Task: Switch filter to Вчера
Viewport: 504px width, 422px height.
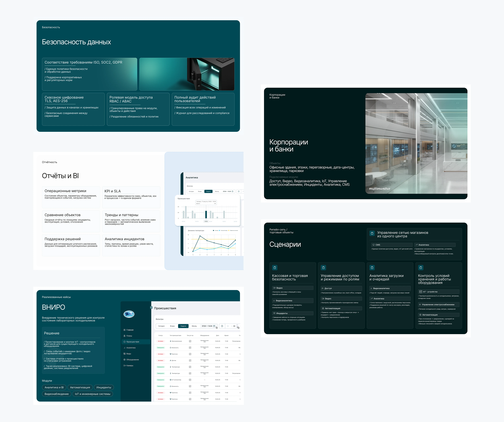Action: click(x=173, y=326)
